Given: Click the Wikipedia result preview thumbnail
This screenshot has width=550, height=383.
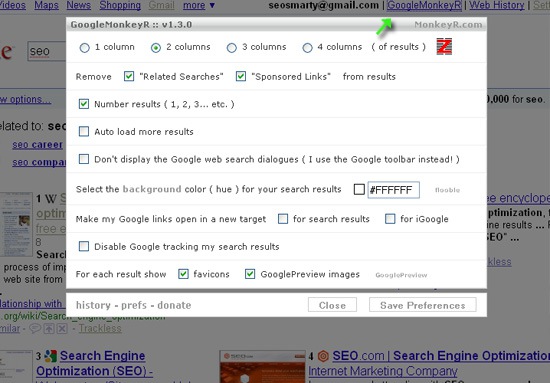Looking at the screenshot, I should point(16,224).
